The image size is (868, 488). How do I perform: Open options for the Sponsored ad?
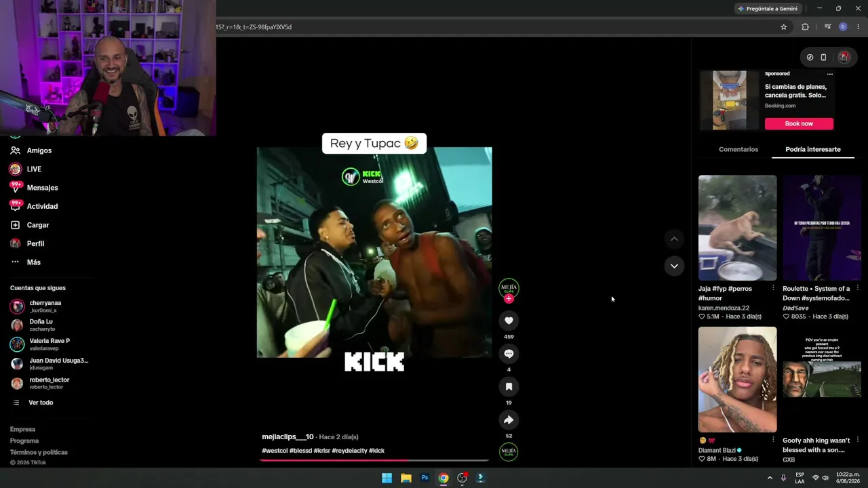click(829, 74)
